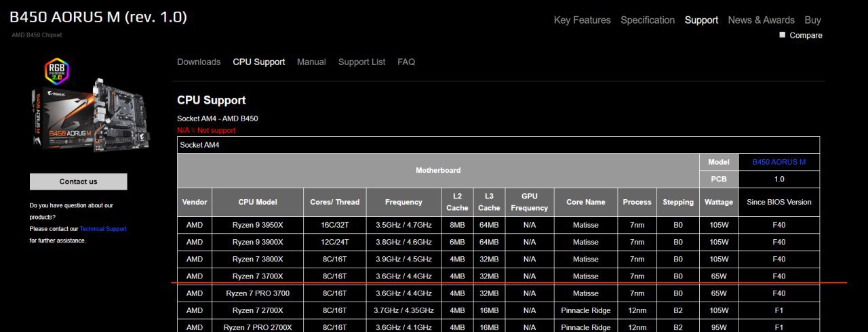Click the Since BIOS Version header

778,202
